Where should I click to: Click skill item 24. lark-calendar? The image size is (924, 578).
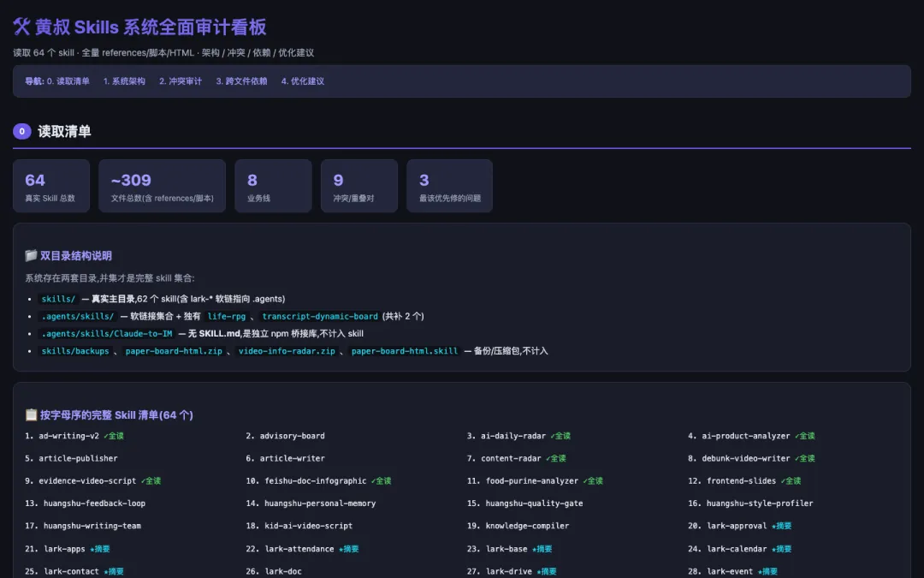[x=739, y=549]
